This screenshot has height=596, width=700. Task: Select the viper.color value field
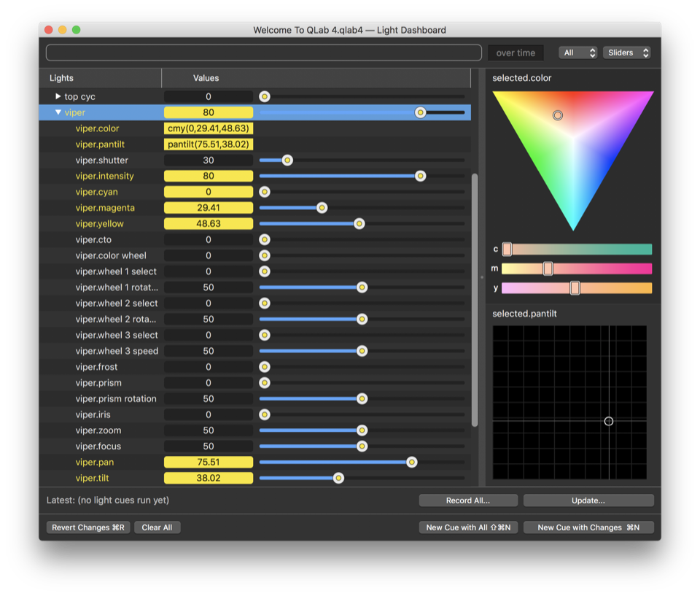coord(209,128)
